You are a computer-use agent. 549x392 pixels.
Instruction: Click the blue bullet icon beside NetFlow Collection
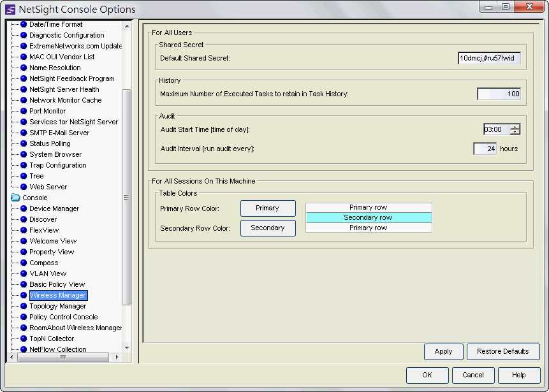click(x=24, y=349)
